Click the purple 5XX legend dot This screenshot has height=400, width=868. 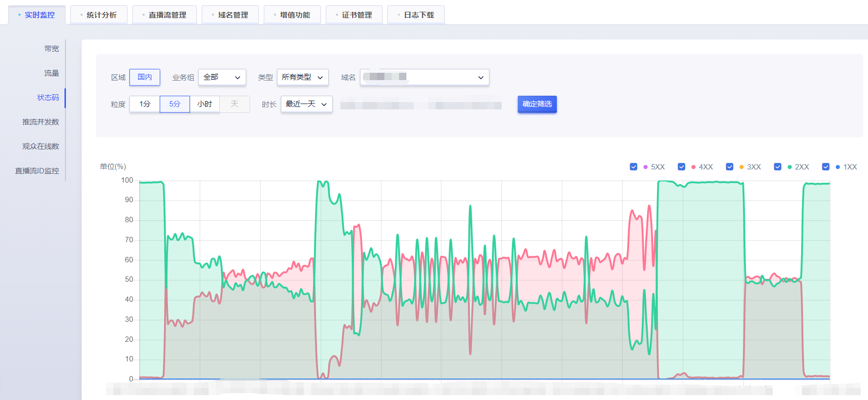coord(645,167)
